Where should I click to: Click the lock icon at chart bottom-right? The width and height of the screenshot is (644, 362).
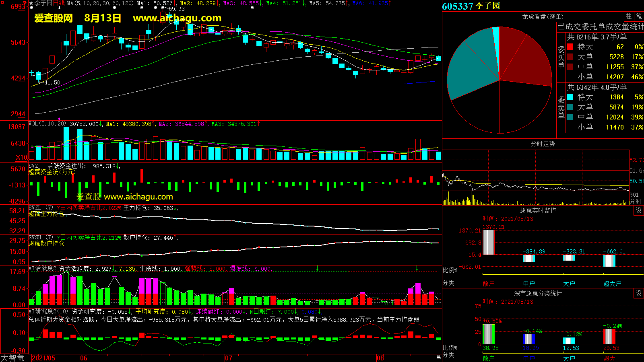tap(438, 357)
